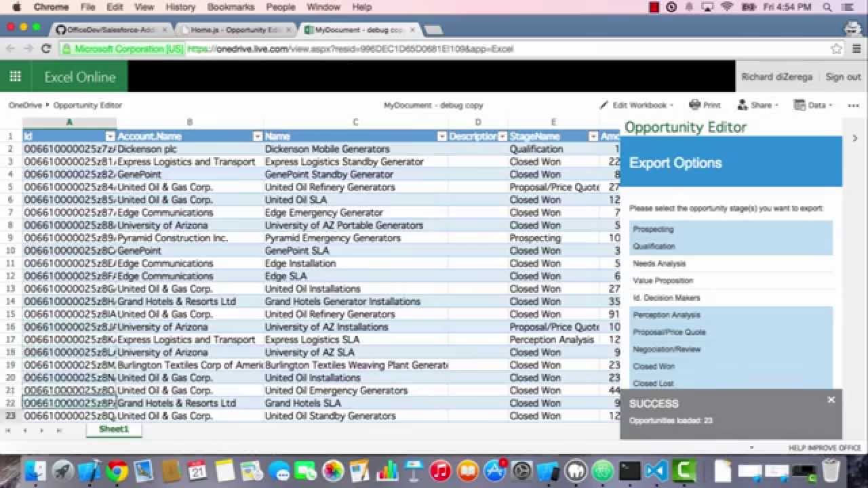Select column C header
Screen dimensions: 868x488
tap(355, 123)
